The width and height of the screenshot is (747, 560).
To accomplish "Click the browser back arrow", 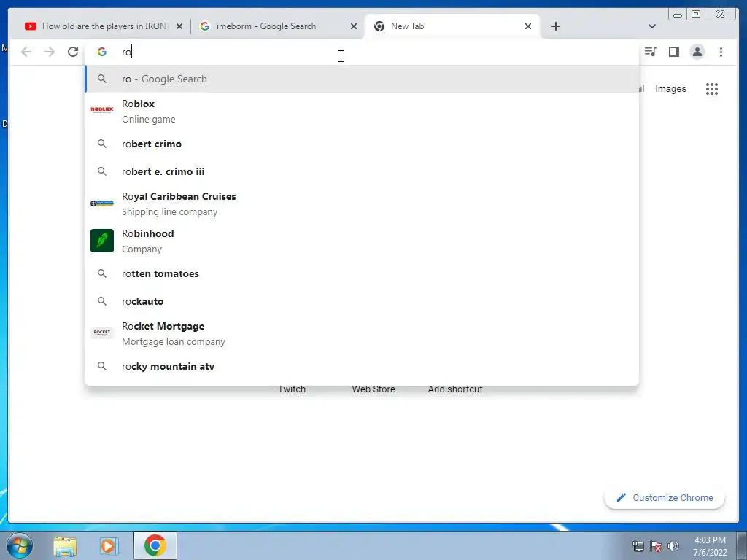I will tap(26, 52).
